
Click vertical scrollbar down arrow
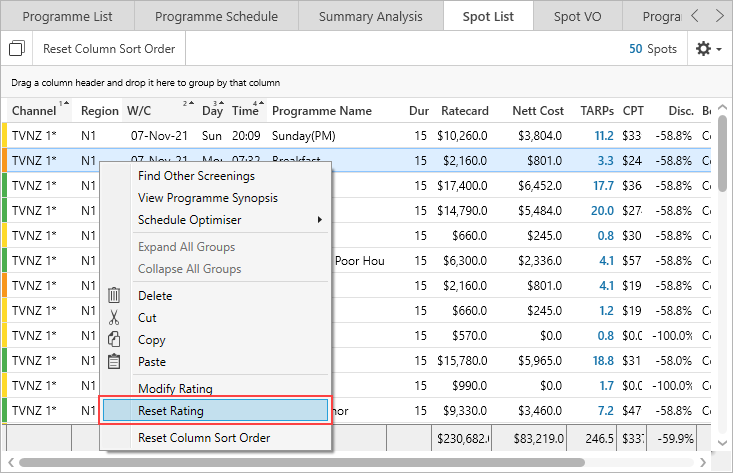pos(722,443)
